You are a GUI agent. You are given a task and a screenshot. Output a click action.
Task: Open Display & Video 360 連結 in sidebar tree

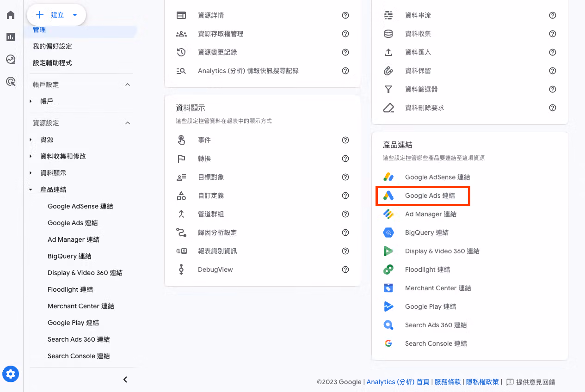coord(85,273)
